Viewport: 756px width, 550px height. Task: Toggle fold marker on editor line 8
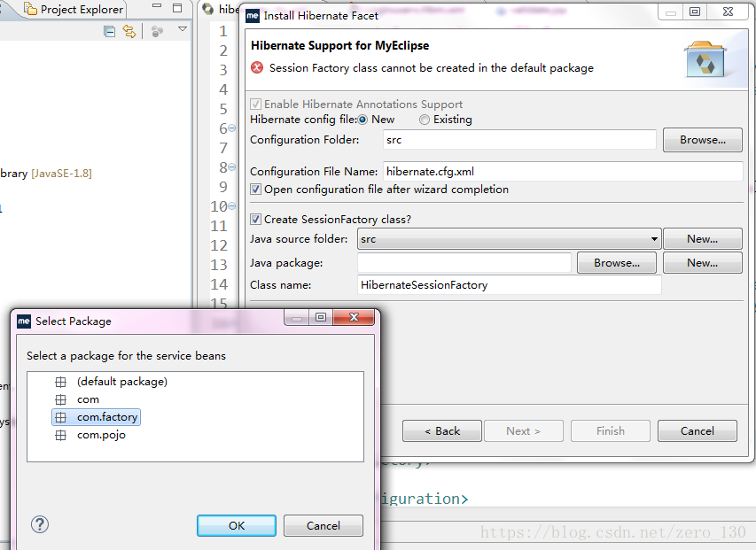(232, 167)
